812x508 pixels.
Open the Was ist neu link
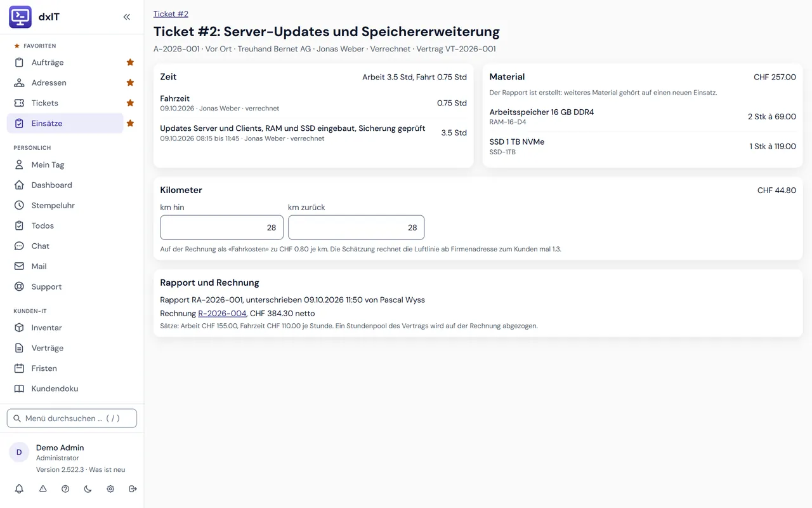[x=107, y=470]
